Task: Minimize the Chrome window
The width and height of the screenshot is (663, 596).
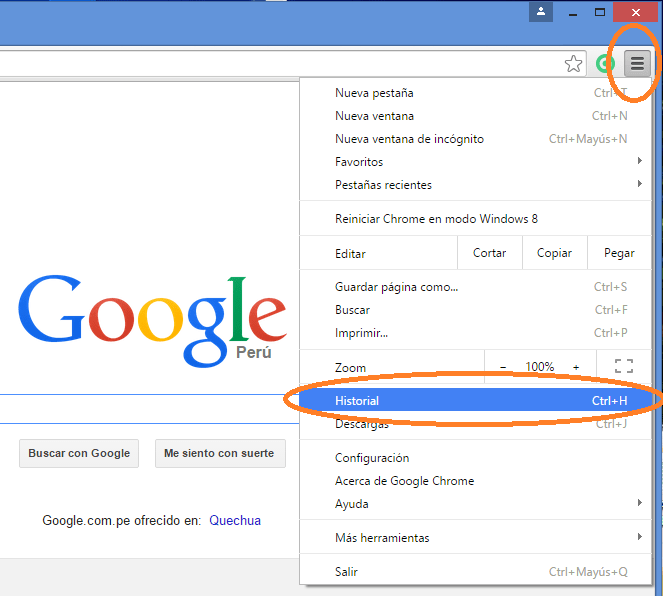Action: tap(573, 13)
